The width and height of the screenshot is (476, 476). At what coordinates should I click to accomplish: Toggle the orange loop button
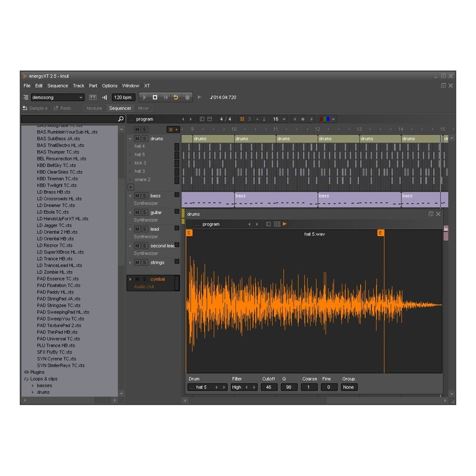tap(176, 97)
